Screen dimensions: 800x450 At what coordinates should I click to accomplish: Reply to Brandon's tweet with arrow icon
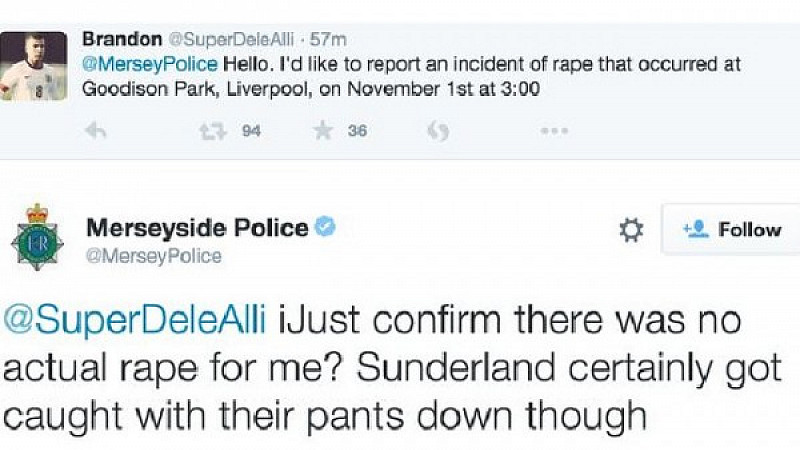95,132
